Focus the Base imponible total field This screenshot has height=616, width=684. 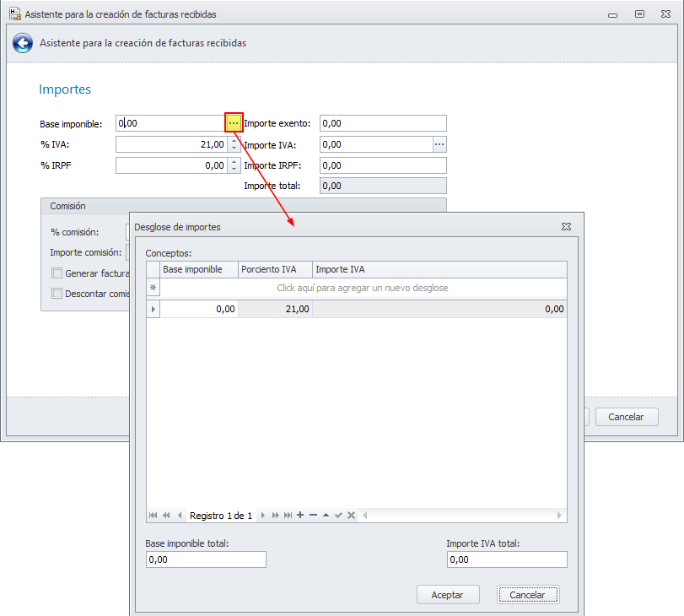[x=206, y=559]
